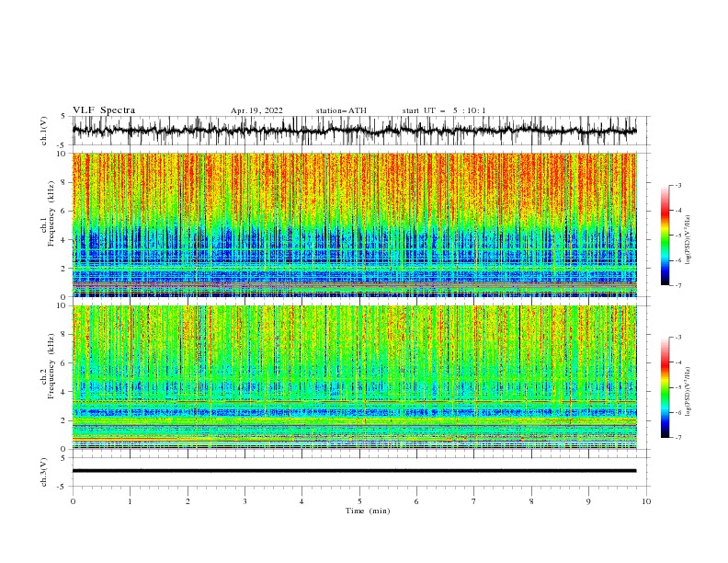Click the time axis tick label '7'
Screen dimensions: 728x563
(x=474, y=501)
